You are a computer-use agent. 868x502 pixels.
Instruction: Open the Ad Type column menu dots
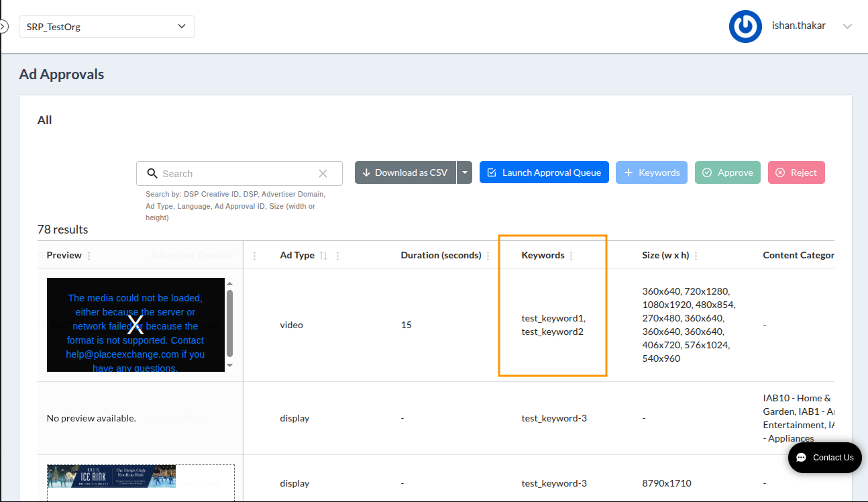[x=337, y=256]
